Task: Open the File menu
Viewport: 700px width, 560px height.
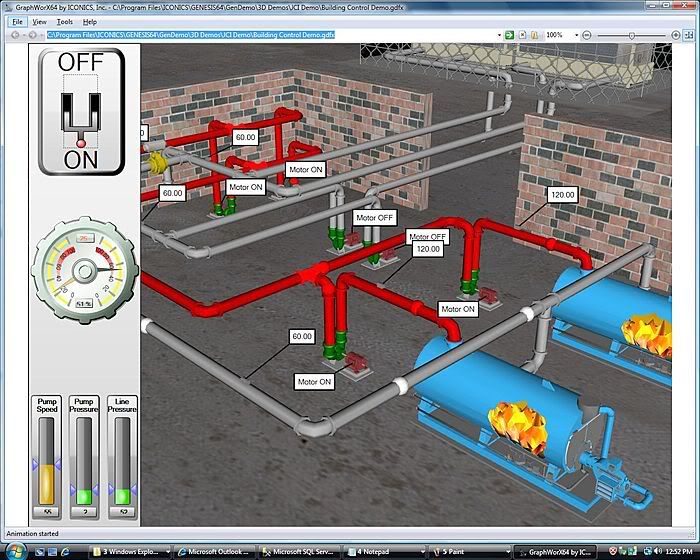Action: click(17, 21)
